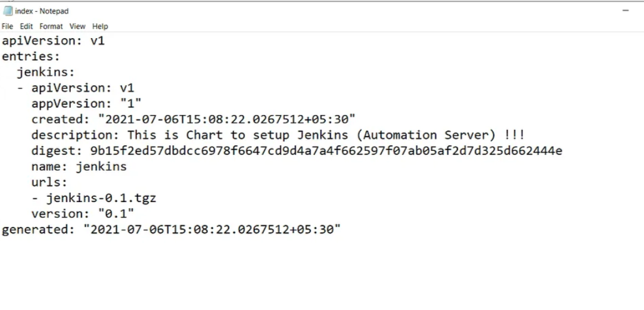644x310 pixels.
Task: Place cursor in the apiVersion: v1 first line
Action: coord(54,41)
